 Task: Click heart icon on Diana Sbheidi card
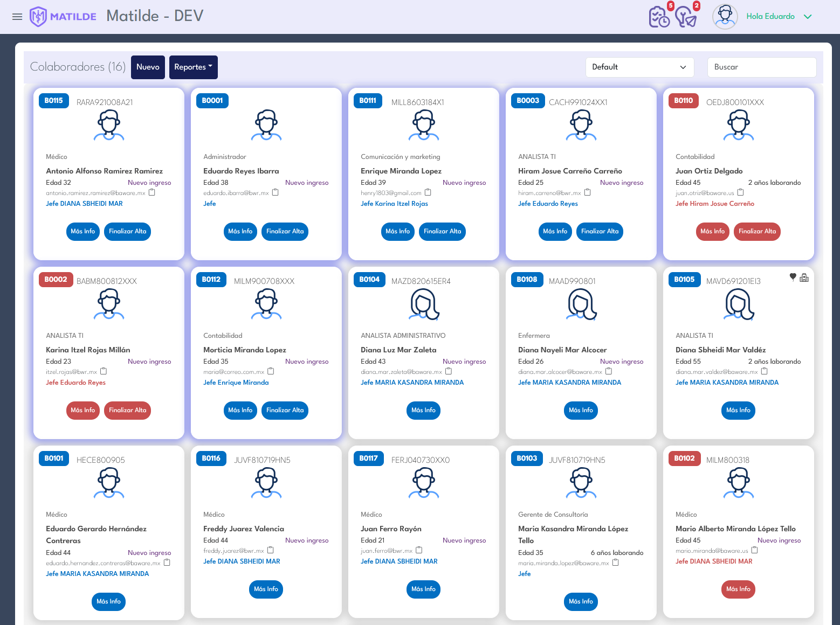[x=793, y=277]
